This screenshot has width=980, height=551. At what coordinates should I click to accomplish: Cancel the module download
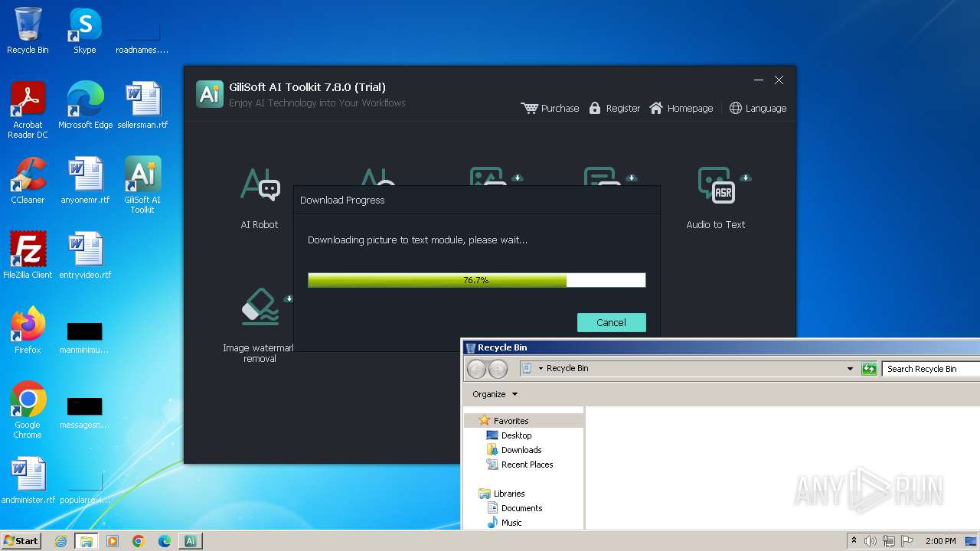point(611,322)
